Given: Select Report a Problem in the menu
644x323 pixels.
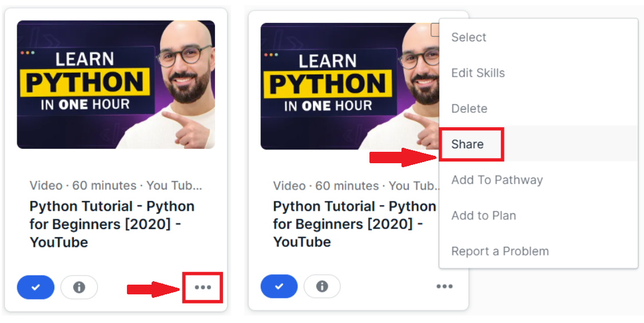Looking at the screenshot, I should point(499,251).
